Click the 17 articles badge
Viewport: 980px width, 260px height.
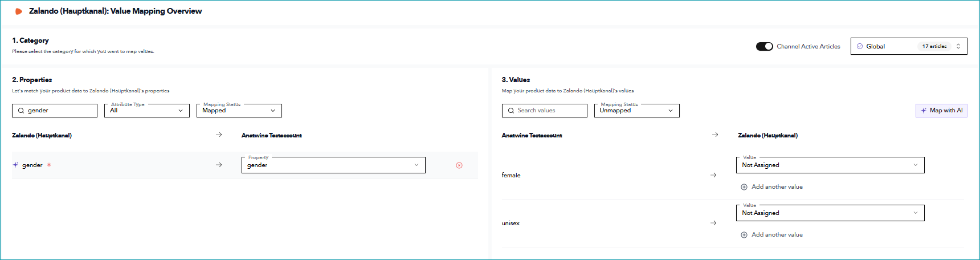[934, 46]
